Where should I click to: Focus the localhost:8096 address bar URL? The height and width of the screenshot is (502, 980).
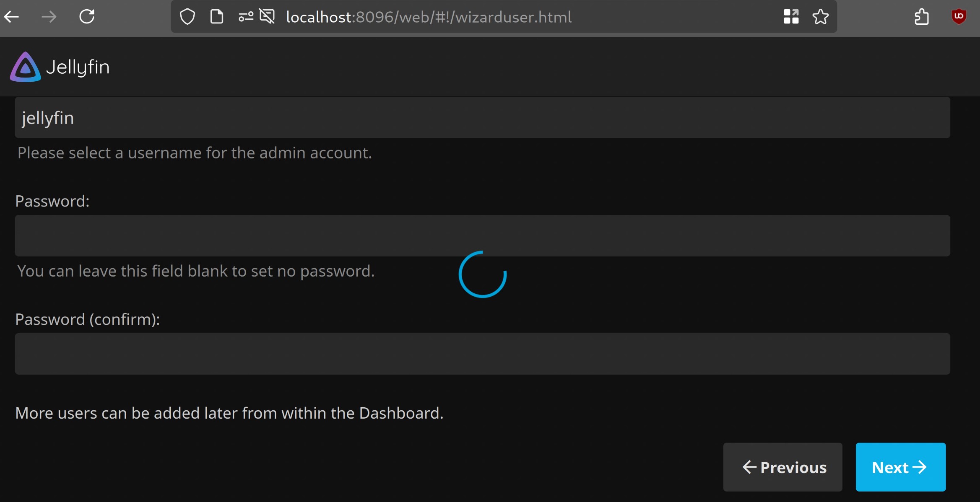429,17
